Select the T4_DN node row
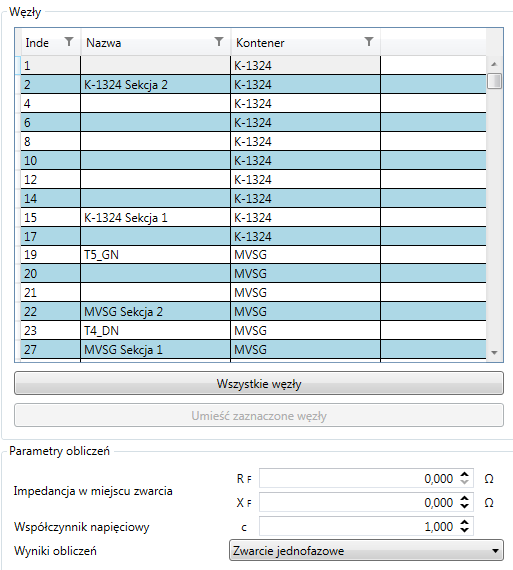This screenshot has height=570, width=513. click(x=253, y=330)
